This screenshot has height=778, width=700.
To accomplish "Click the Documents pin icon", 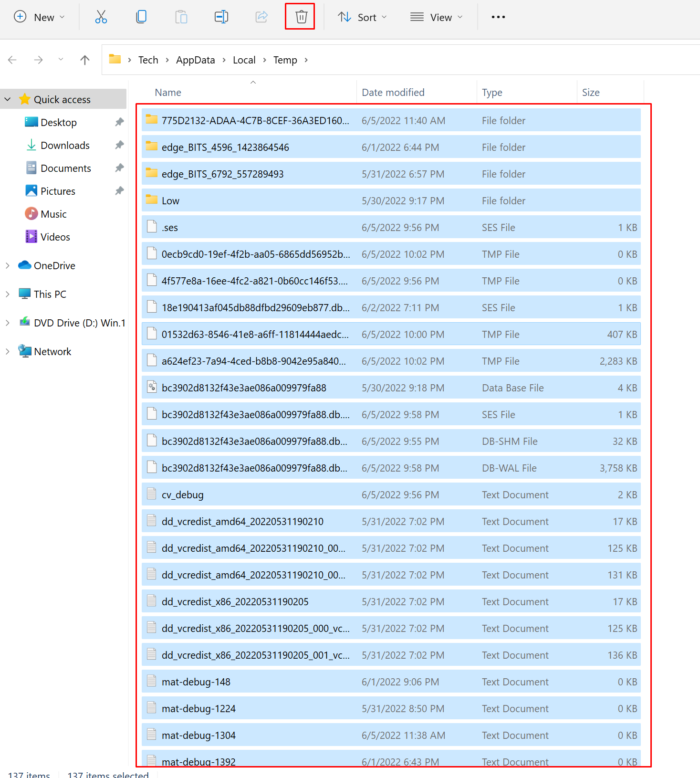I will pyautogui.click(x=119, y=168).
